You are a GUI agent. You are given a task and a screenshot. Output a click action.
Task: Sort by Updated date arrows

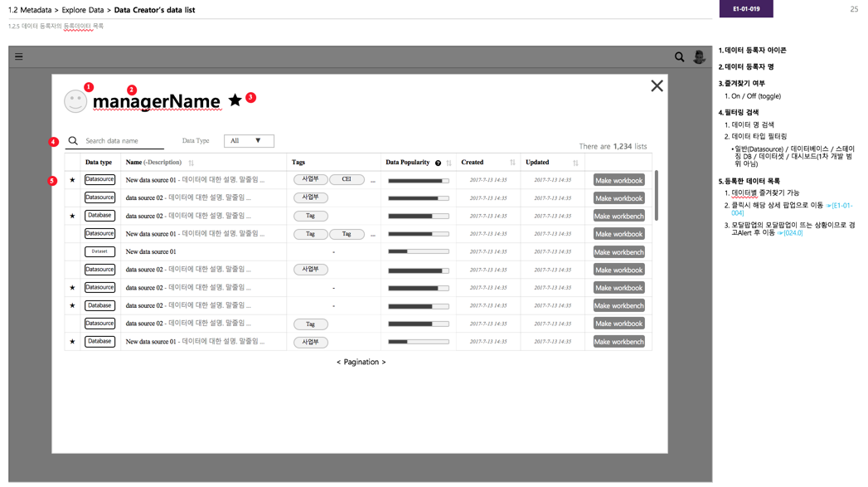coord(575,163)
